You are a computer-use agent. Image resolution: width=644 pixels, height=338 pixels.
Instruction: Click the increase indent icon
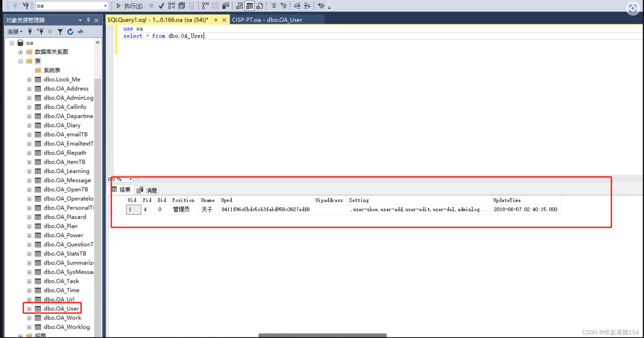(x=307, y=6)
